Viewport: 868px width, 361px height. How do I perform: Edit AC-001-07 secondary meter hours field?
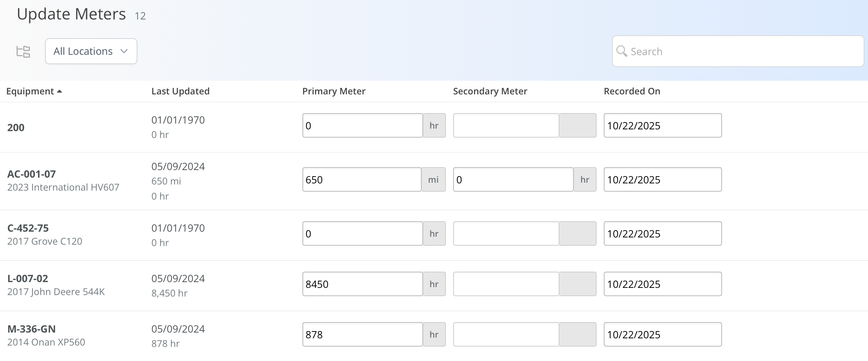(x=513, y=179)
